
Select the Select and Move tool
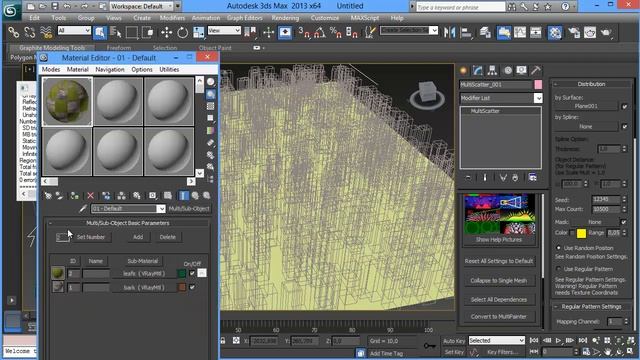(x=167, y=32)
